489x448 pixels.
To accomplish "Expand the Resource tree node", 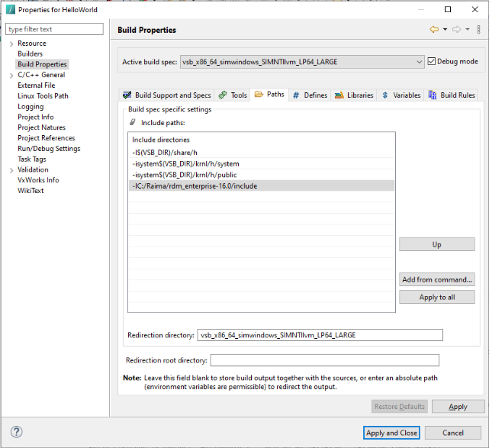I will coord(11,44).
